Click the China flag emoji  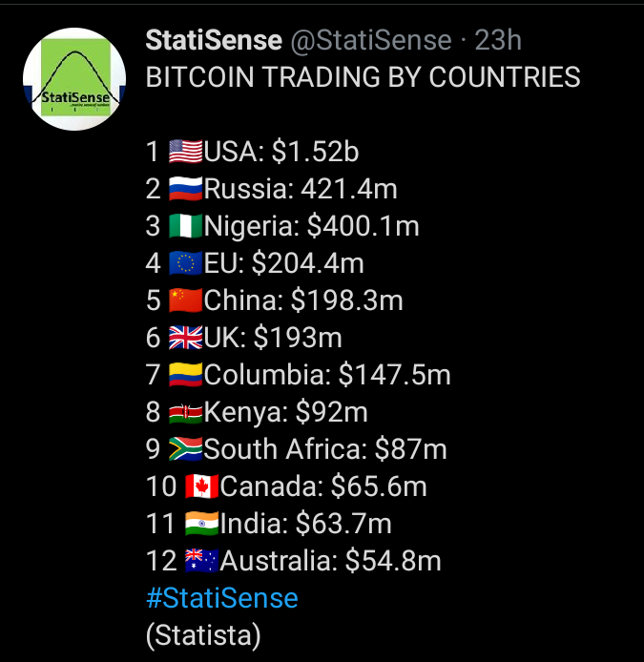click(x=185, y=300)
